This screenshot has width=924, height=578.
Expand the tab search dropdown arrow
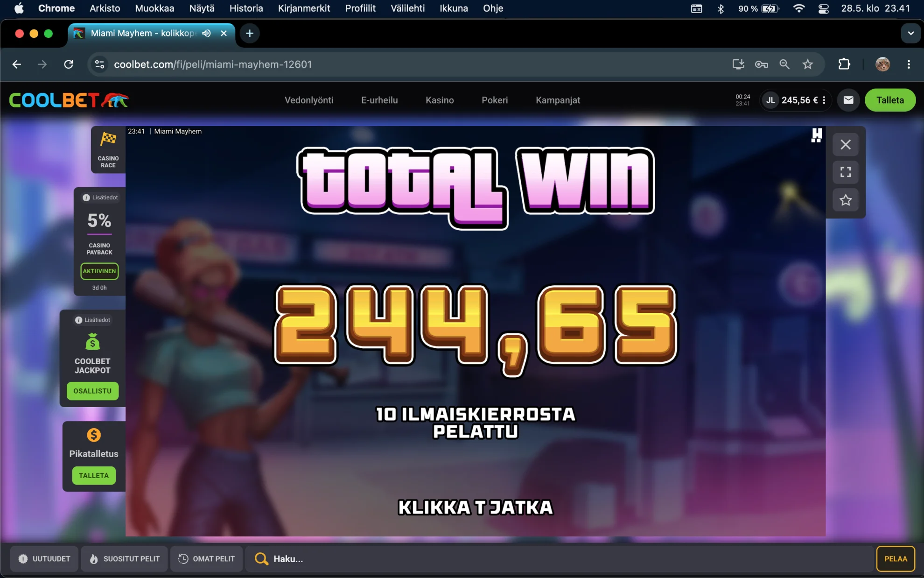point(910,33)
